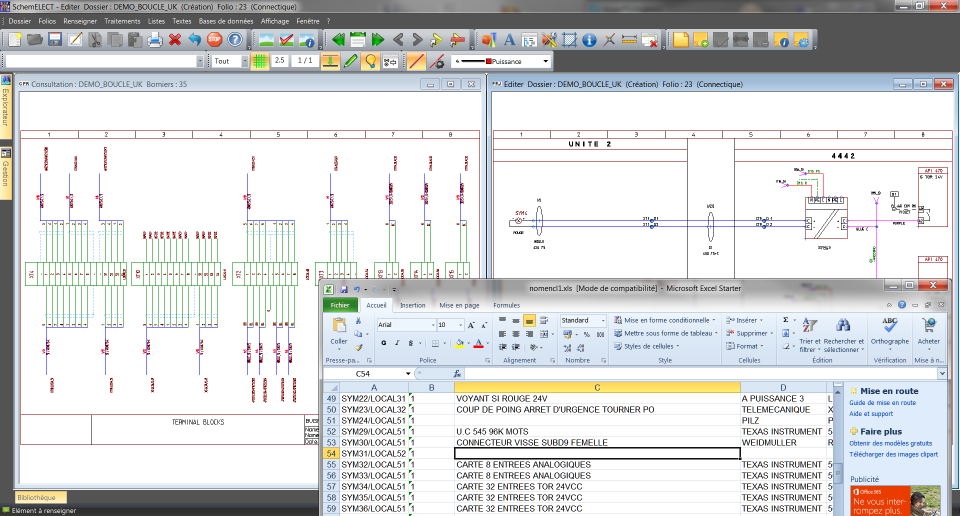Open the Affichage menu

pyautogui.click(x=275, y=21)
